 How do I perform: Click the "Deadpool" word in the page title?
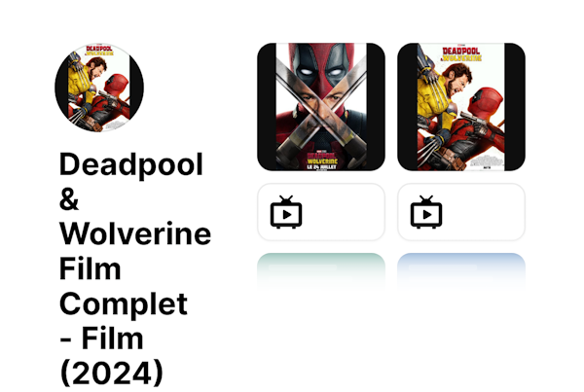pos(131,164)
